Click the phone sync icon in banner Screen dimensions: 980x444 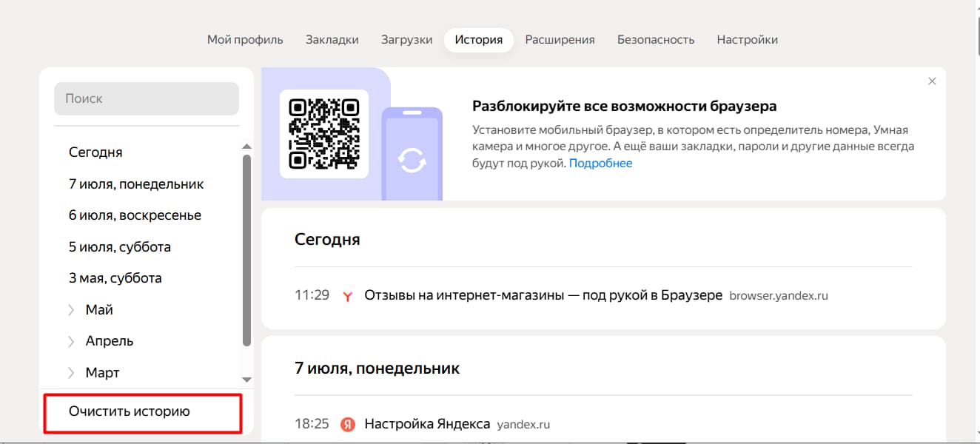pos(412,159)
